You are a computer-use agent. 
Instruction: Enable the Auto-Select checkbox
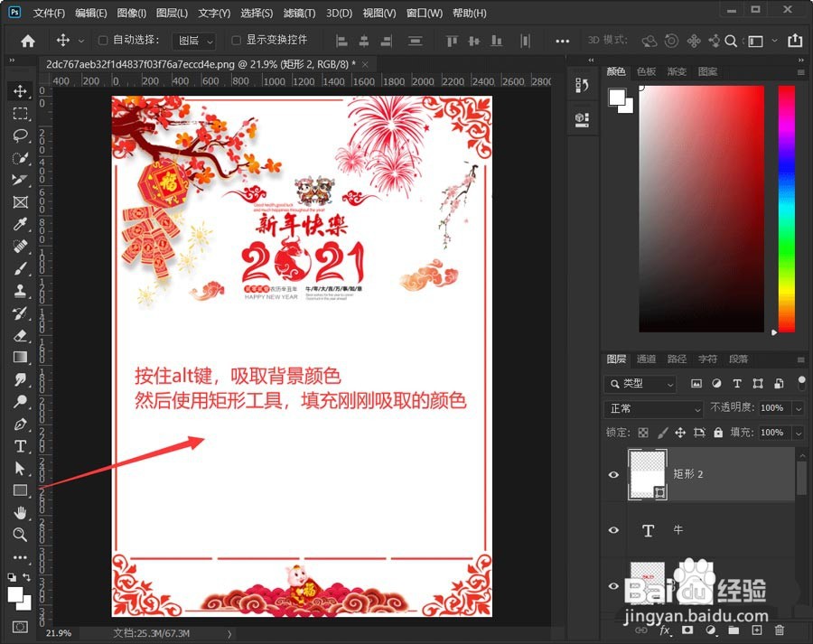(x=103, y=40)
